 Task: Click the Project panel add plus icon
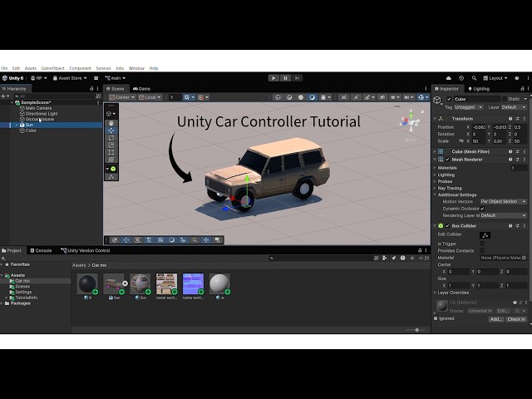3,259
